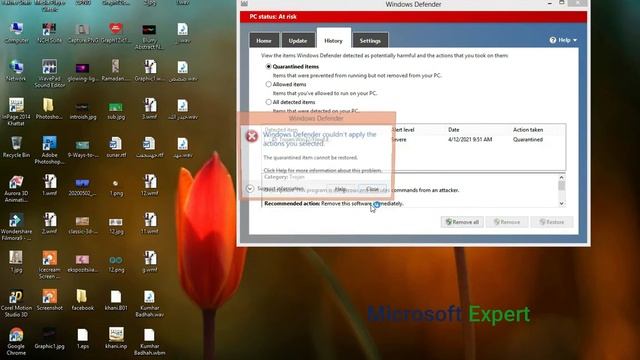Select the Graphic1.jpg file
640x360 pixels.
49,338
